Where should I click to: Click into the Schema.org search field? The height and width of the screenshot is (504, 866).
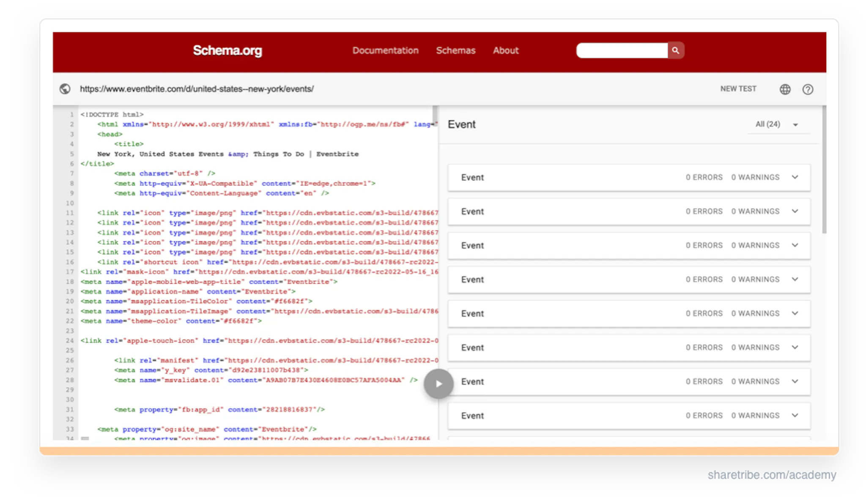(622, 50)
